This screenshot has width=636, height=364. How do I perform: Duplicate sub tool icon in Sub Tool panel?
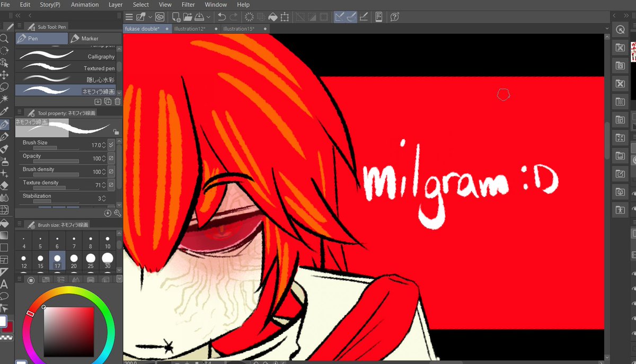108,101
